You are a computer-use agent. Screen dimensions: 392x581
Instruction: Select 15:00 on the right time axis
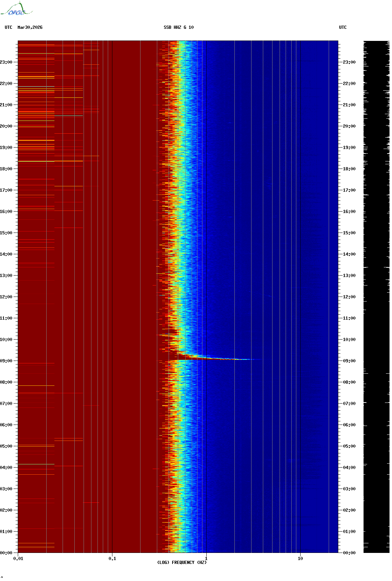tap(349, 233)
